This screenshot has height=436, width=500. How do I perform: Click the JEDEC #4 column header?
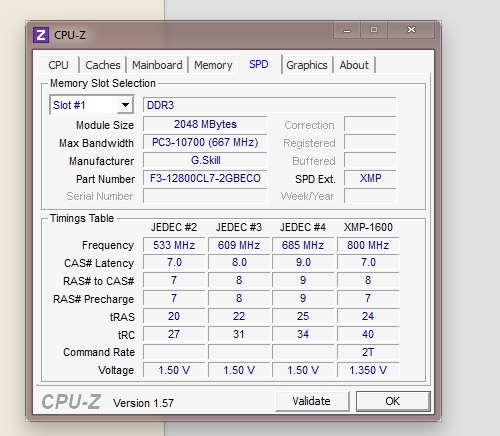[x=303, y=227]
